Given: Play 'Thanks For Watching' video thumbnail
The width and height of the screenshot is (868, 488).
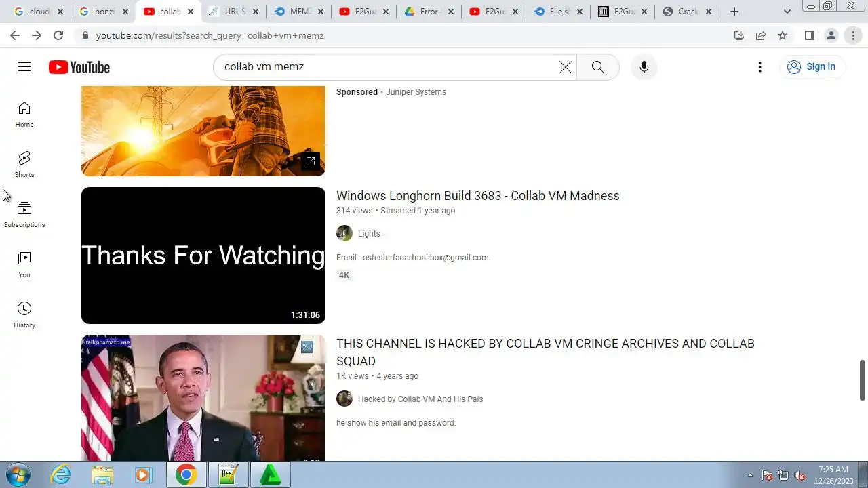Looking at the screenshot, I should [203, 256].
